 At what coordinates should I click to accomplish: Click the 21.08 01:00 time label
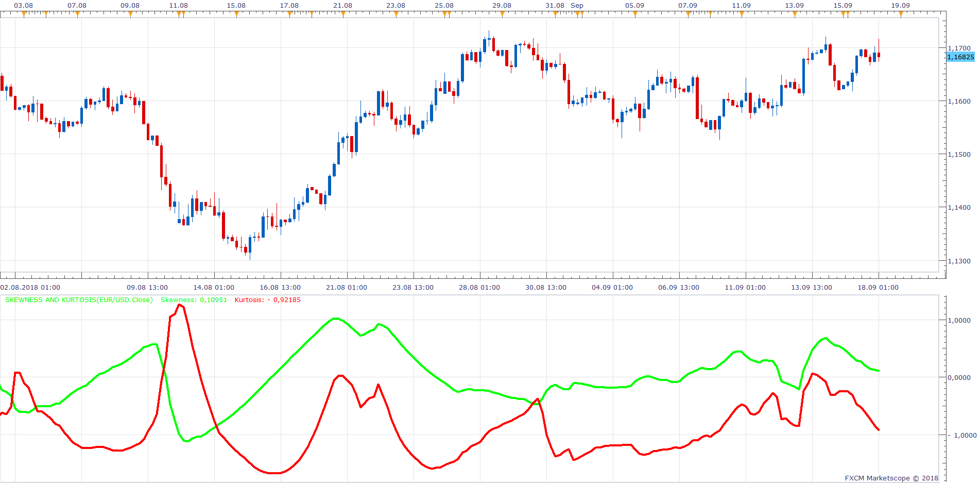(347, 288)
